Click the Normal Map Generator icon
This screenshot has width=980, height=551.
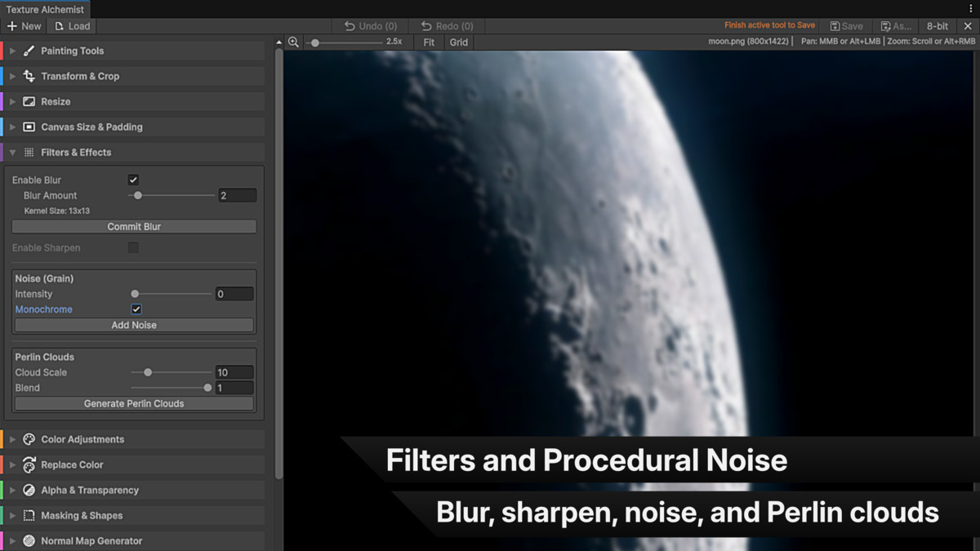29,540
